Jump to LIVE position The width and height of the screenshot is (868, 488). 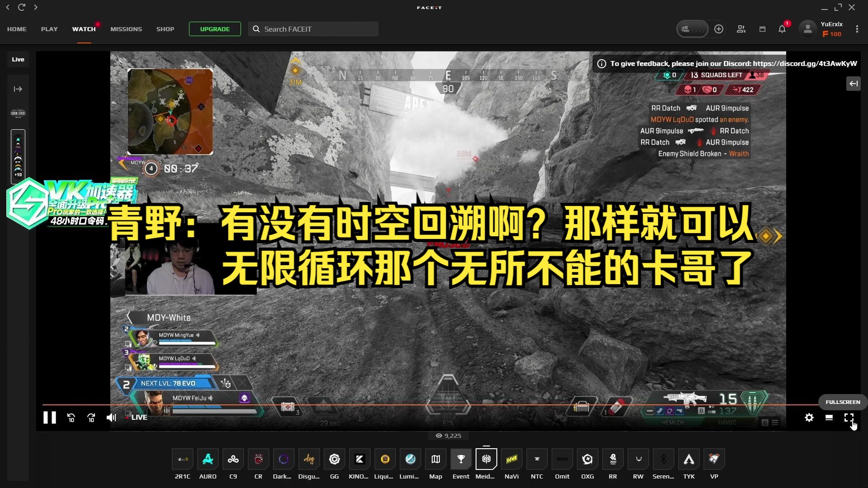tap(137, 417)
